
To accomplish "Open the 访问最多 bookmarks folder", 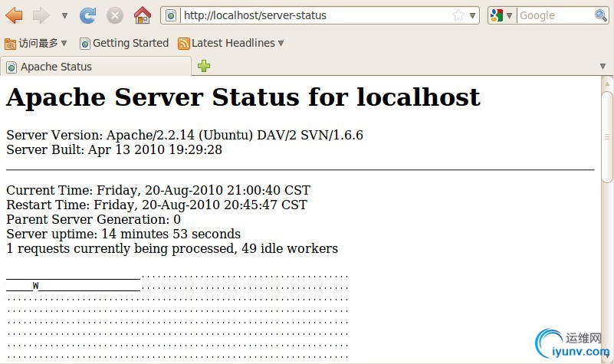I will tap(35, 43).
